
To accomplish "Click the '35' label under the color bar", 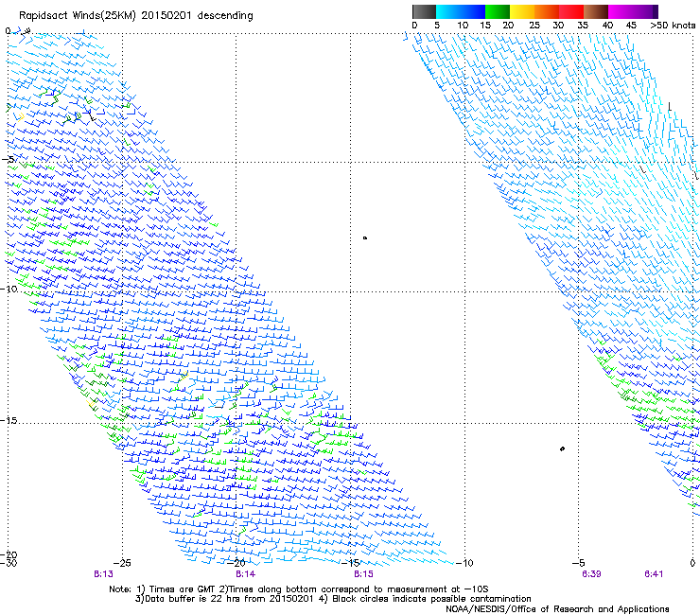I will 583,26.
